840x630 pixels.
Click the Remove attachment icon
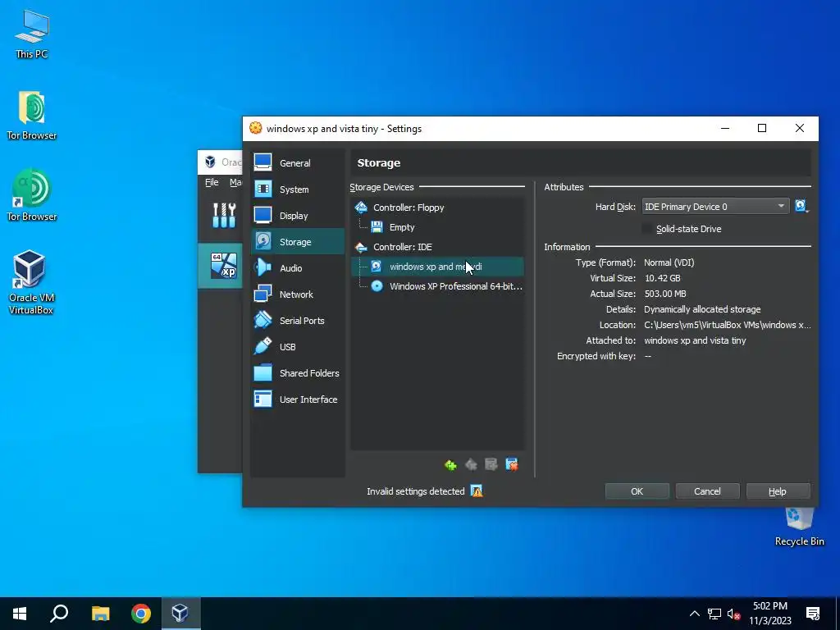click(512, 464)
